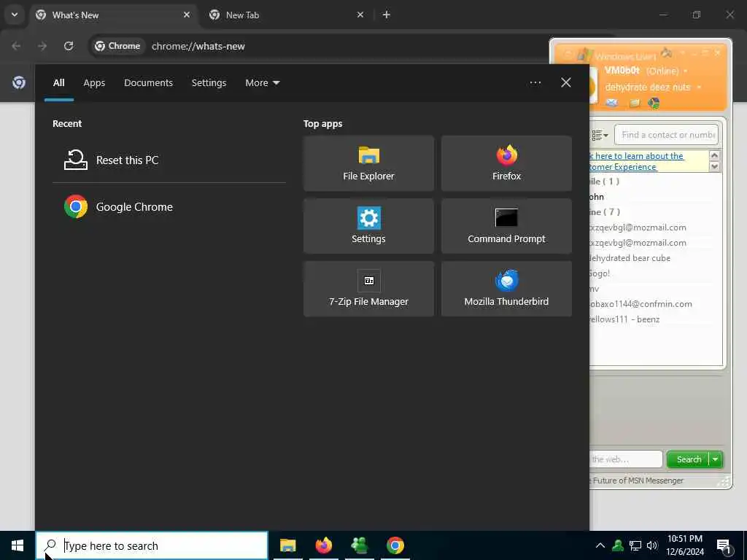Open Firefox on the taskbar
The height and width of the screenshot is (560, 747).
323,545
